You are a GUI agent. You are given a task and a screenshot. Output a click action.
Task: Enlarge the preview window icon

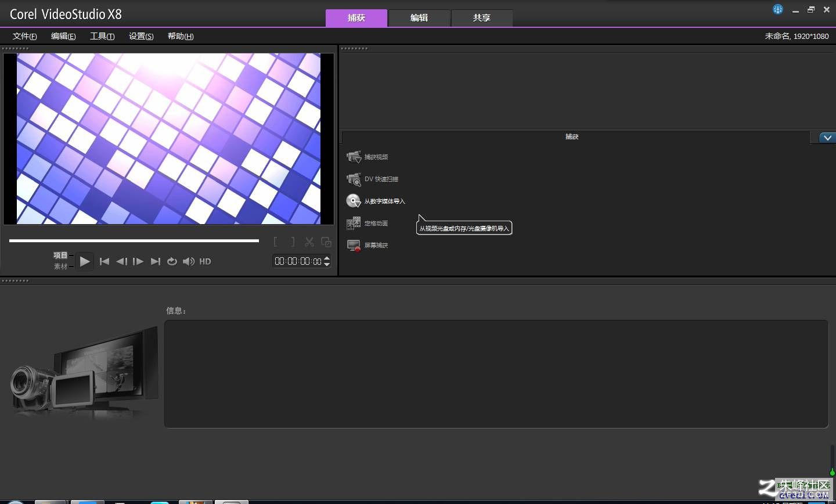pos(326,242)
